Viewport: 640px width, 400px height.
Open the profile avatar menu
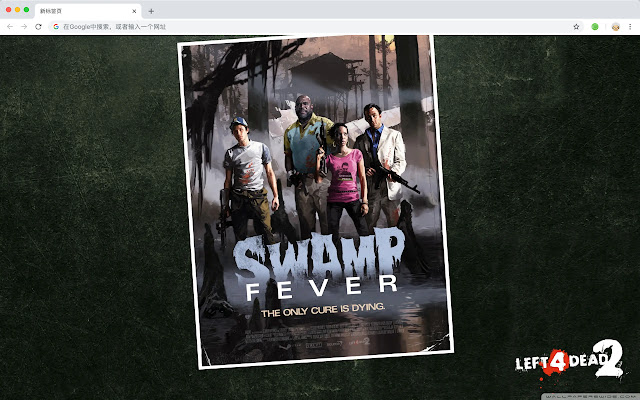click(616, 27)
